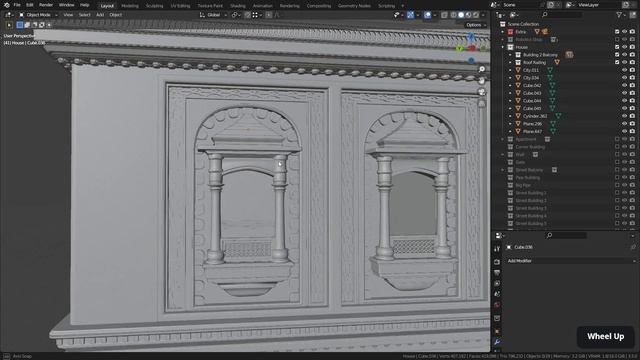Open the viewport Options dropdown

(x=476, y=25)
